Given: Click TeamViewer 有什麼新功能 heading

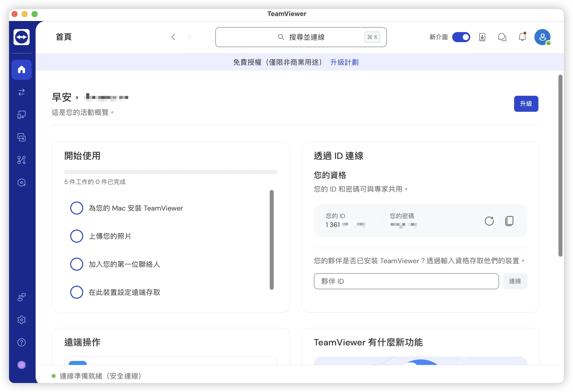Looking at the screenshot, I should (x=368, y=342).
